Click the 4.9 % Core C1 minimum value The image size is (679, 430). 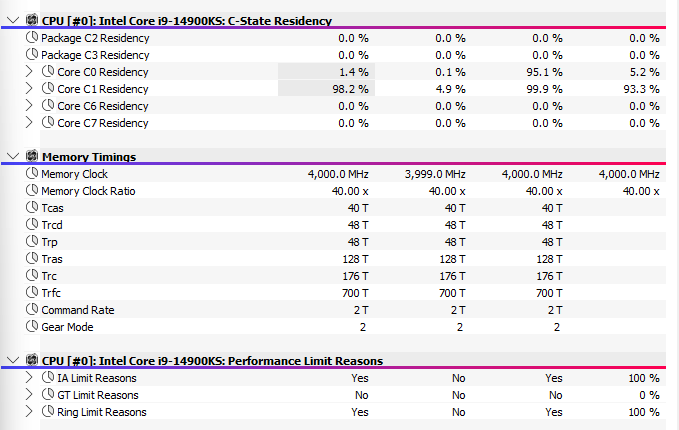[450, 89]
